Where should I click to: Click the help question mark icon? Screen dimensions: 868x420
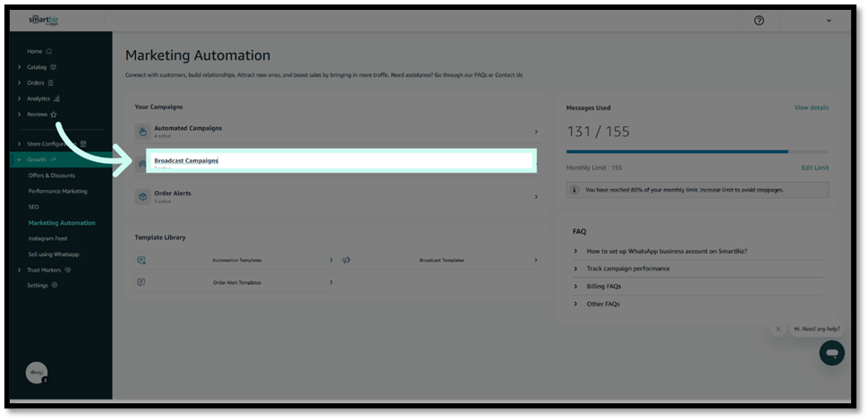759,20
